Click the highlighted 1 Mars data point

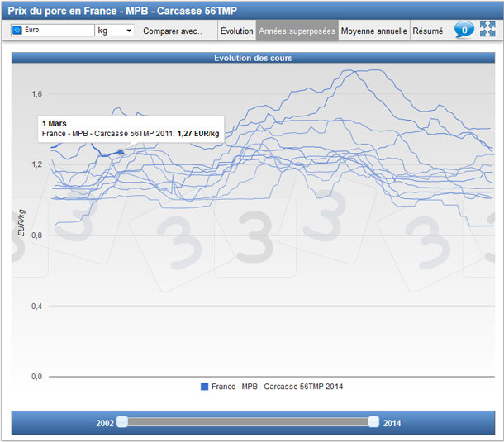point(121,152)
